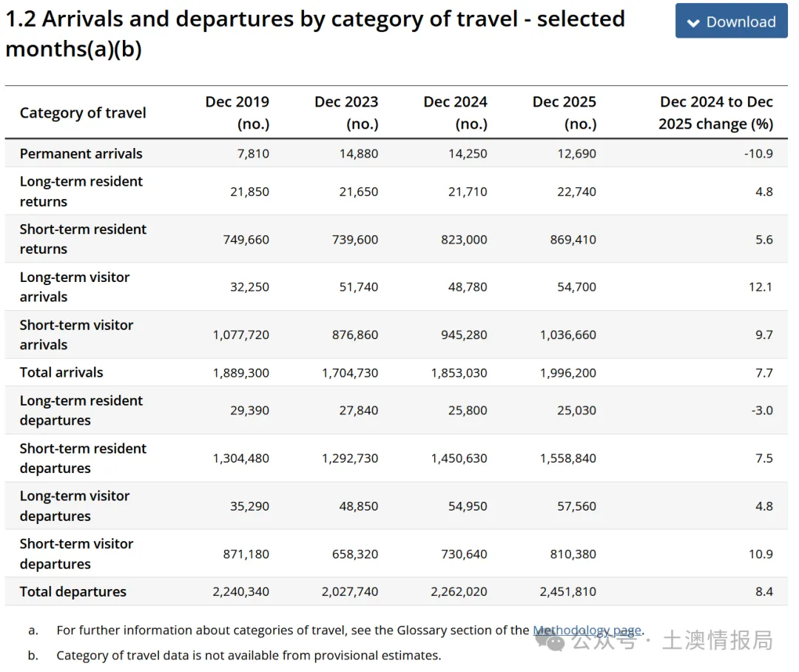Click the 'Total departures' row label
Viewport: 799px width, 672px height.
pyautogui.click(x=73, y=591)
